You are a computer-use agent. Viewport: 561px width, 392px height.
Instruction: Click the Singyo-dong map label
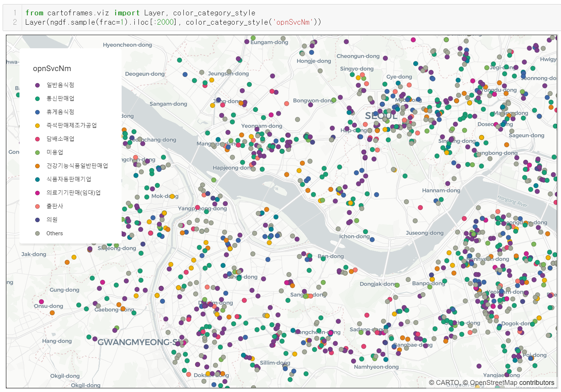(x=357, y=69)
